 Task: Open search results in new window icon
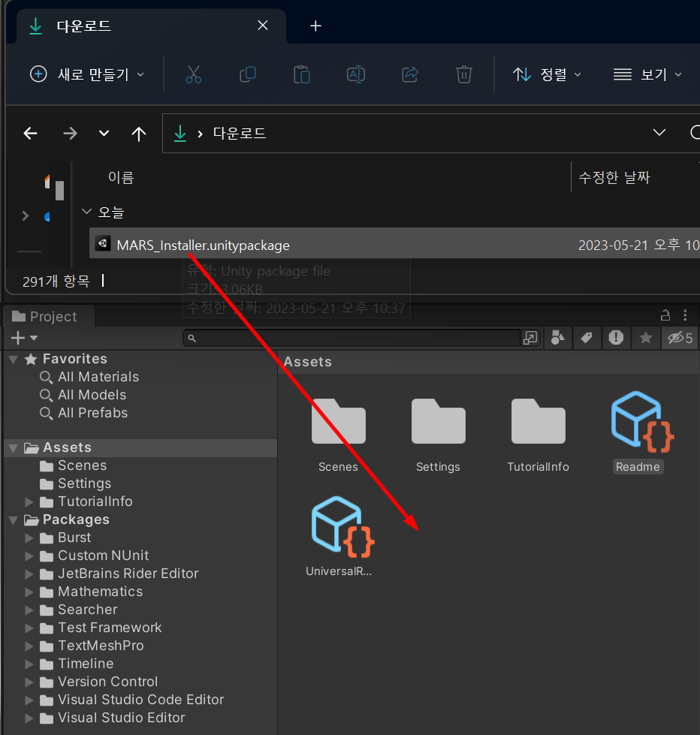click(531, 338)
